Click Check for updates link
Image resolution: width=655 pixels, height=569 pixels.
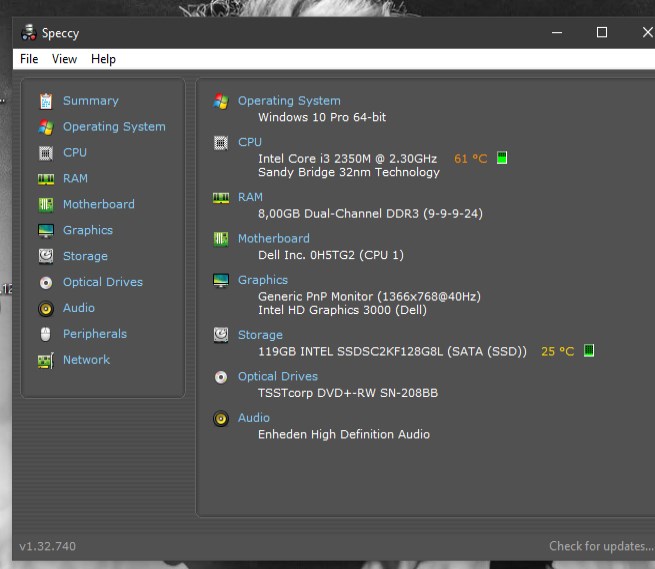click(602, 546)
